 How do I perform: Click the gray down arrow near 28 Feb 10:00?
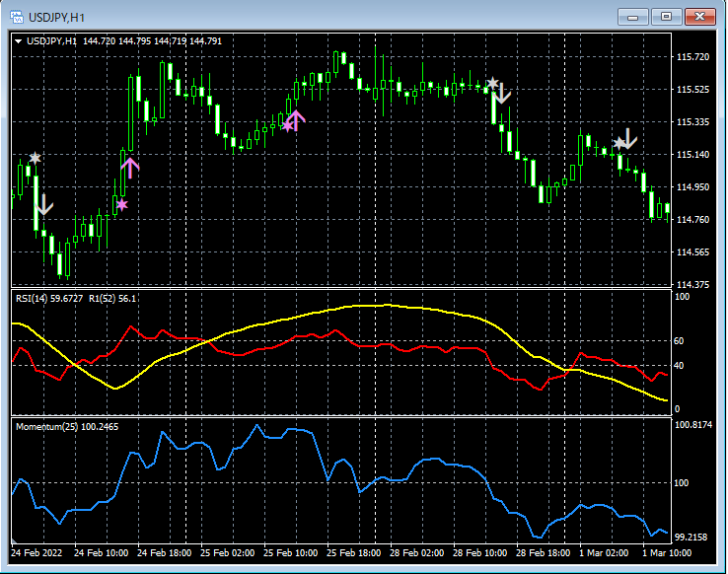pos(502,94)
